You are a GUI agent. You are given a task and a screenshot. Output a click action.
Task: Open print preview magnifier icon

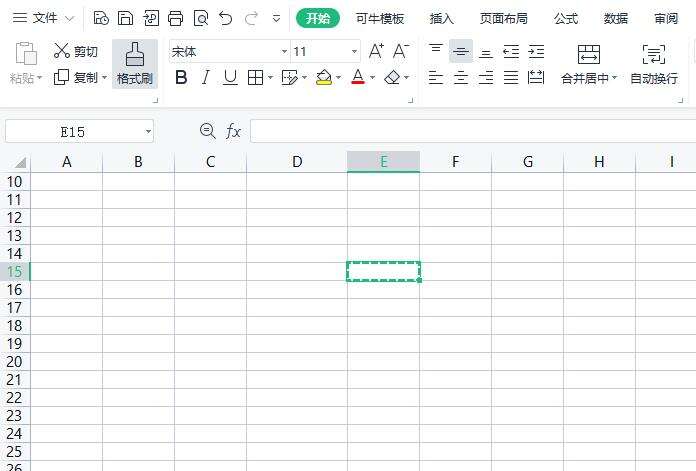201,19
